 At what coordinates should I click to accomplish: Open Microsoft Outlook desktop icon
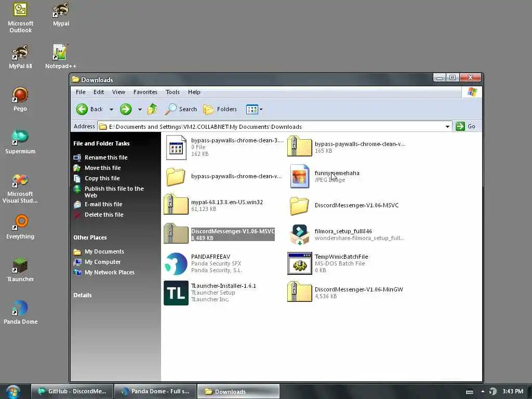pyautogui.click(x=20, y=17)
